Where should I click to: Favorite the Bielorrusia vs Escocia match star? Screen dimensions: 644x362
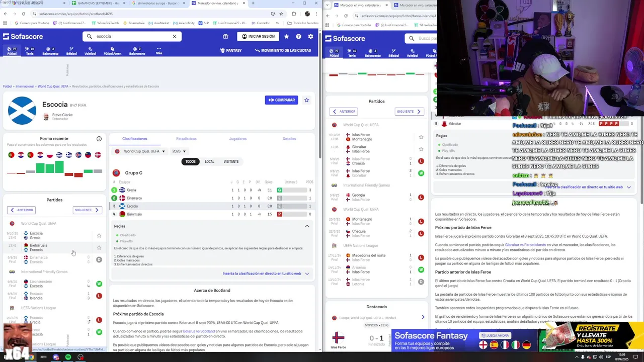pos(99,247)
